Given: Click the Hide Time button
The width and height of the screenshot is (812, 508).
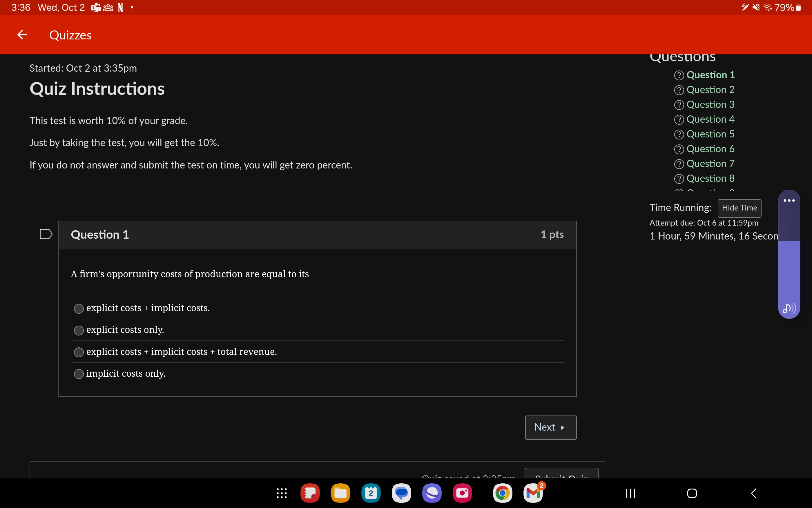Looking at the screenshot, I should click(x=739, y=208).
